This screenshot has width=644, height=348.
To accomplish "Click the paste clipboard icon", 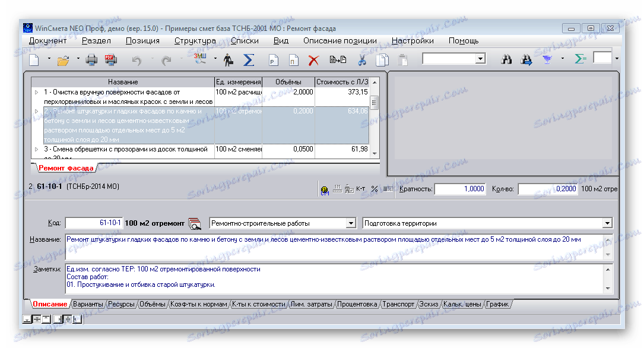I will coord(402,60).
